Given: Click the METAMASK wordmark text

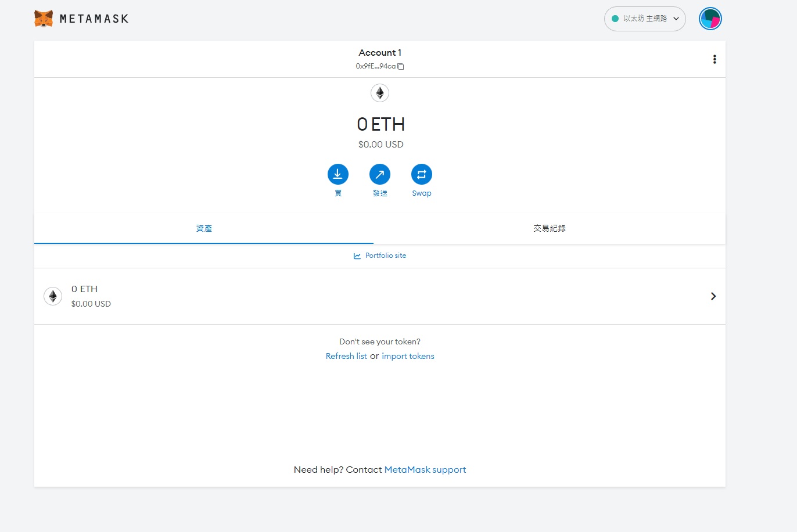Looking at the screenshot, I should (94, 19).
